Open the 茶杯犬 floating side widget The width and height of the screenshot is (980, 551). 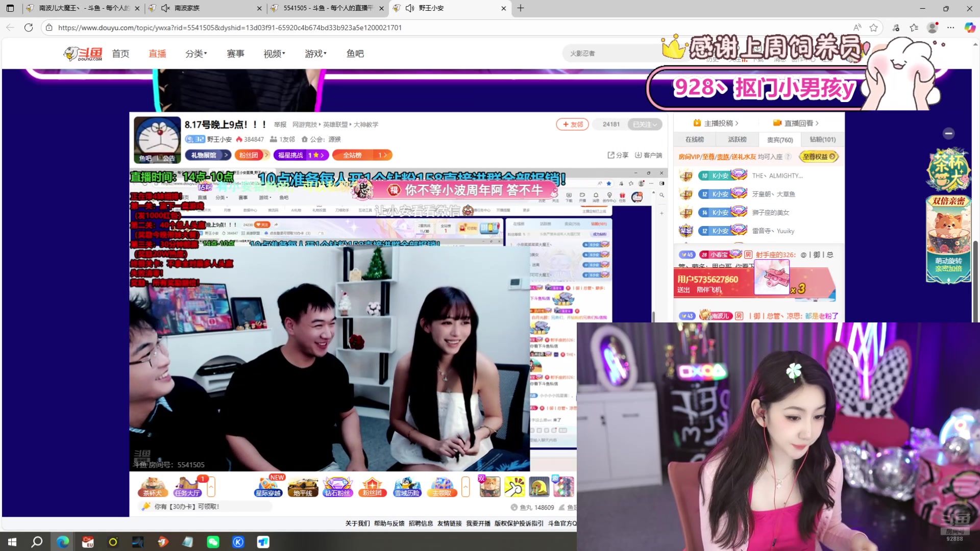coord(948,170)
